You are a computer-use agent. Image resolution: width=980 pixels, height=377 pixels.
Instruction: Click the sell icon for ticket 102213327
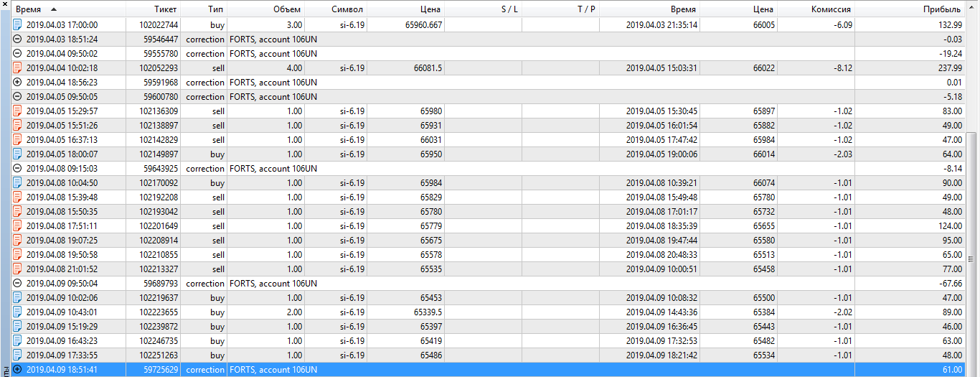click(x=18, y=269)
